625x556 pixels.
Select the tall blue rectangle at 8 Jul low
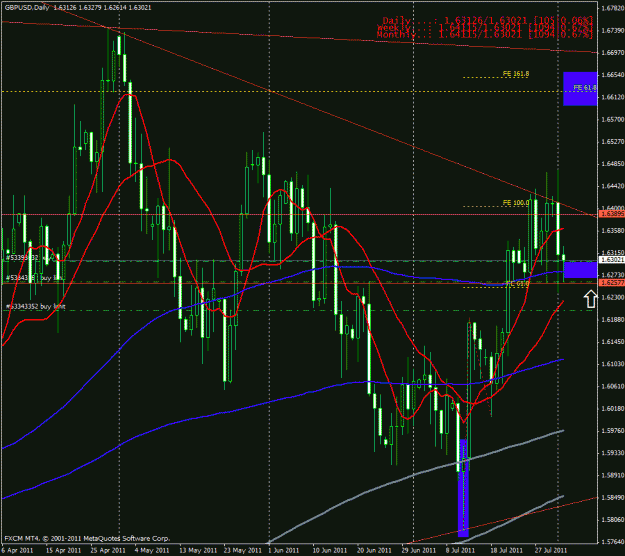click(x=463, y=488)
